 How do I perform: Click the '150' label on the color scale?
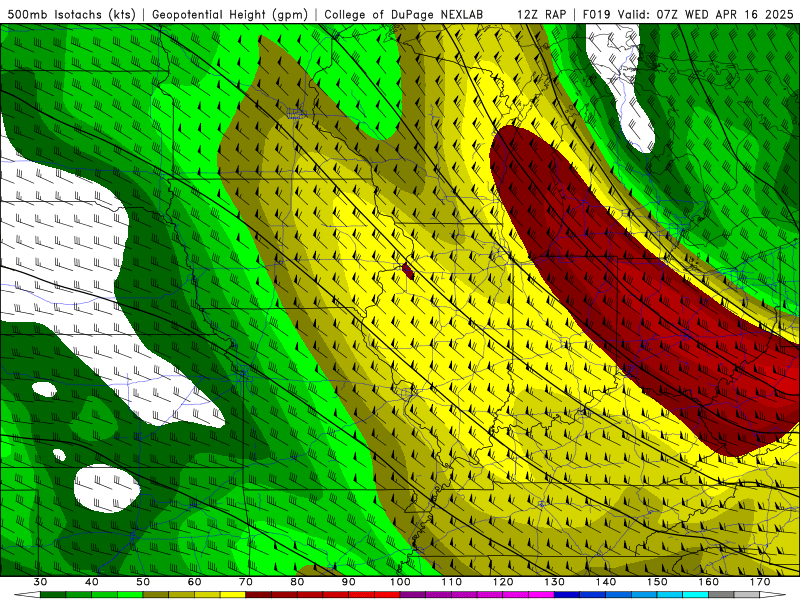[x=657, y=582]
